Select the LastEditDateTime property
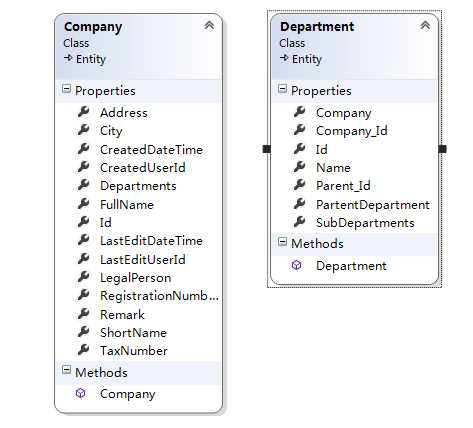The height and width of the screenshot is (428, 473). (x=151, y=241)
